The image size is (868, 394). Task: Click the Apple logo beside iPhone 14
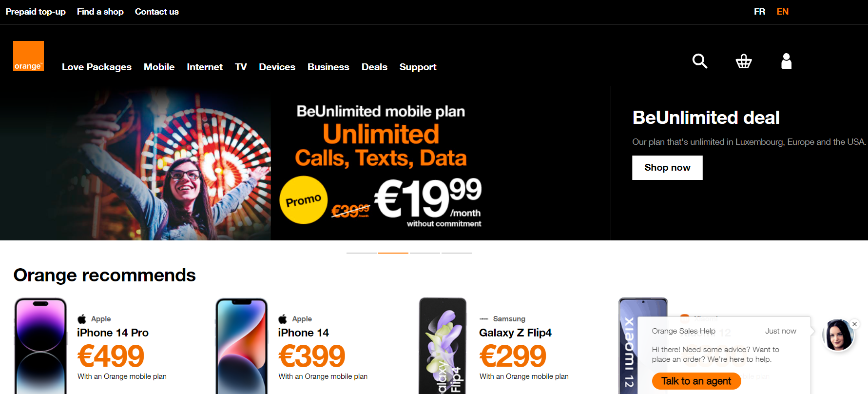[283, 319]
